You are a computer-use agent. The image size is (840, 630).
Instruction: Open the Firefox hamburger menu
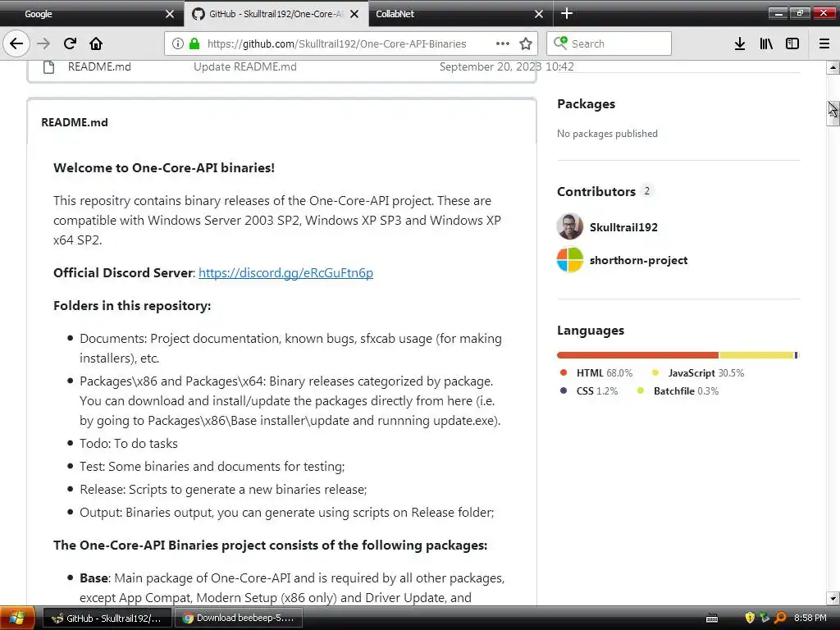(824, 43)
